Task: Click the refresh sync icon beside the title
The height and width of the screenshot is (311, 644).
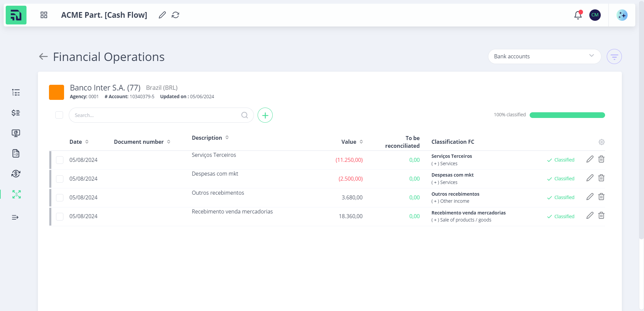Action: click(175, 15)
